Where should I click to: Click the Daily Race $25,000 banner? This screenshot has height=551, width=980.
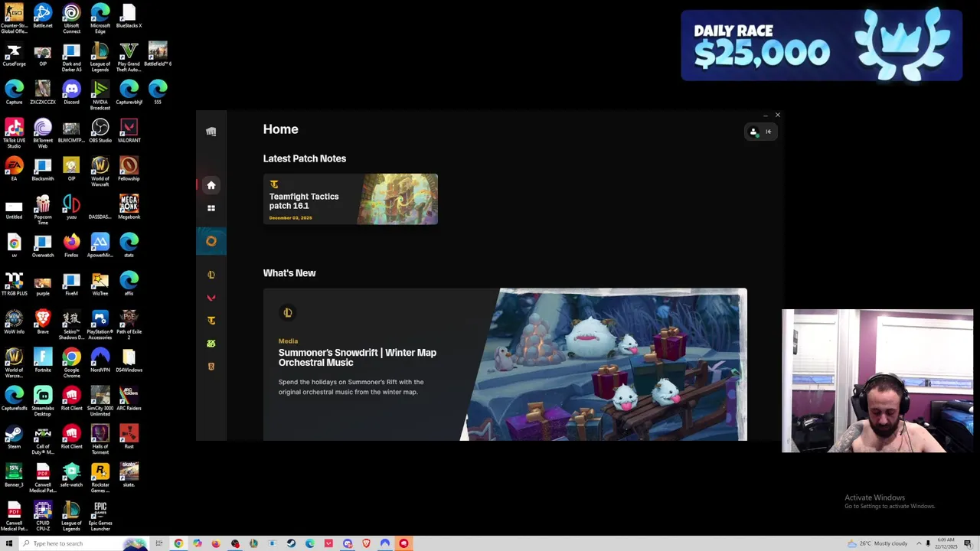822,45
